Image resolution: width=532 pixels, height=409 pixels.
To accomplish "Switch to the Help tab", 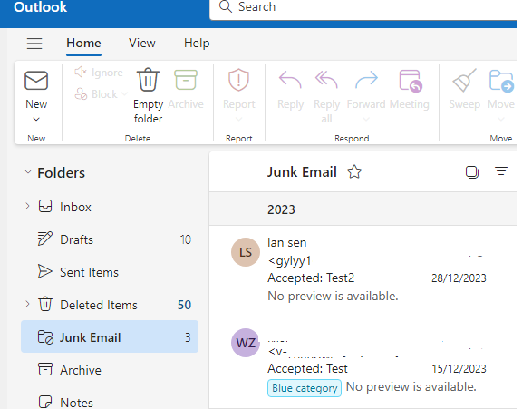I will 197,44.
